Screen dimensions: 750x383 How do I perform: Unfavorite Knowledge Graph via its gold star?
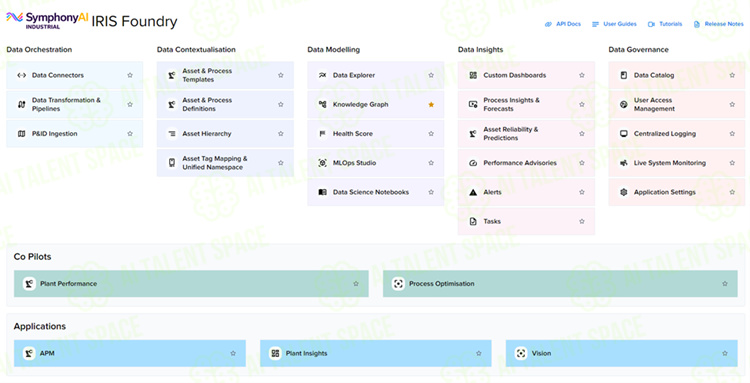431,104
